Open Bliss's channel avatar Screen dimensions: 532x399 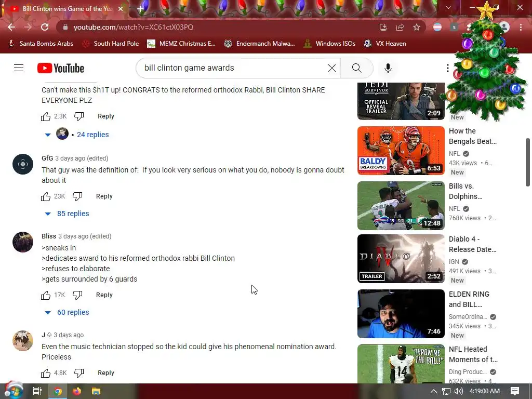pyautogui.click(x=23, y=242)
